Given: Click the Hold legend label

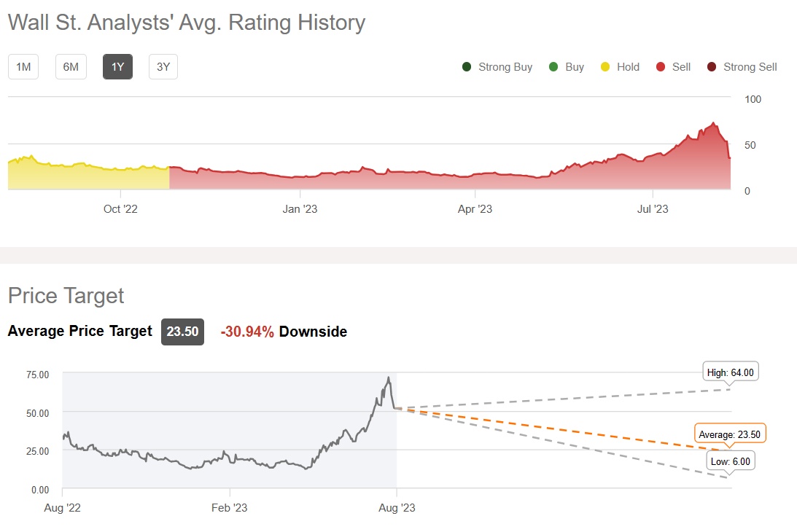Looking at the screenshot, I should pyautogui.click(x=628, y=67).
